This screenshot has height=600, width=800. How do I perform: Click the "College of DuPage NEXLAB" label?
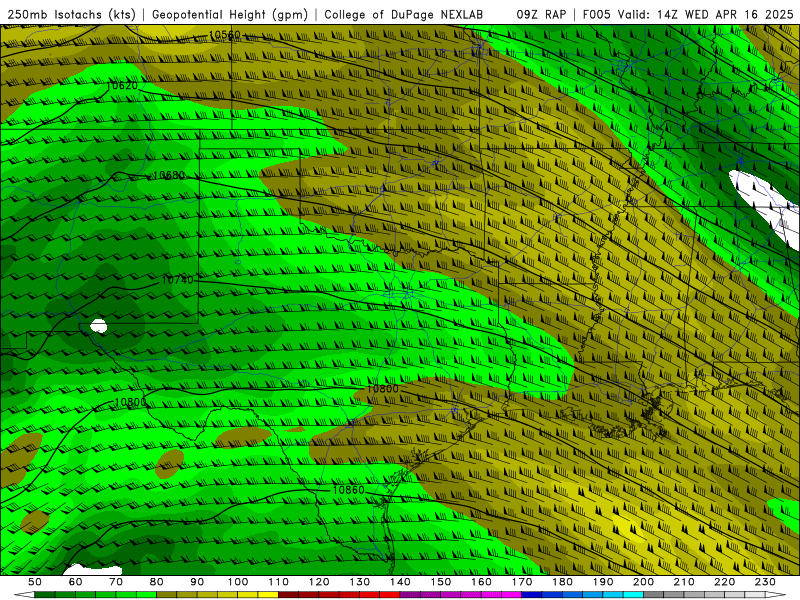coord(404,15)
